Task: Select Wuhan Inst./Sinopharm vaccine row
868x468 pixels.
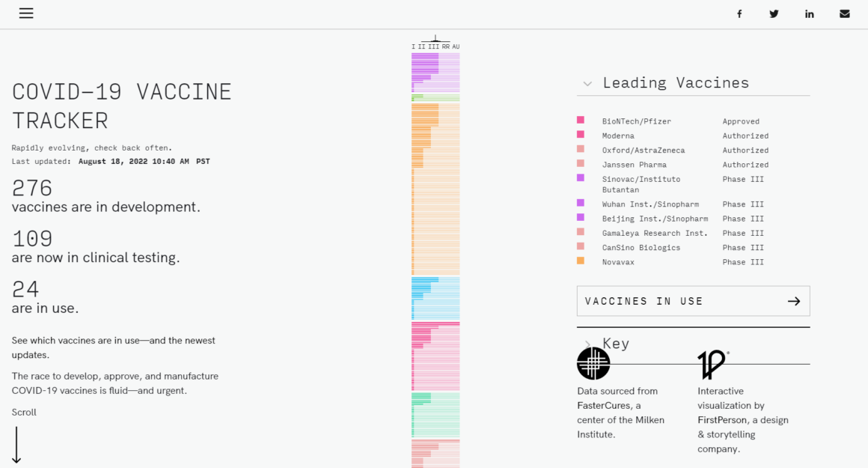Action: click(x=693, y=204)
